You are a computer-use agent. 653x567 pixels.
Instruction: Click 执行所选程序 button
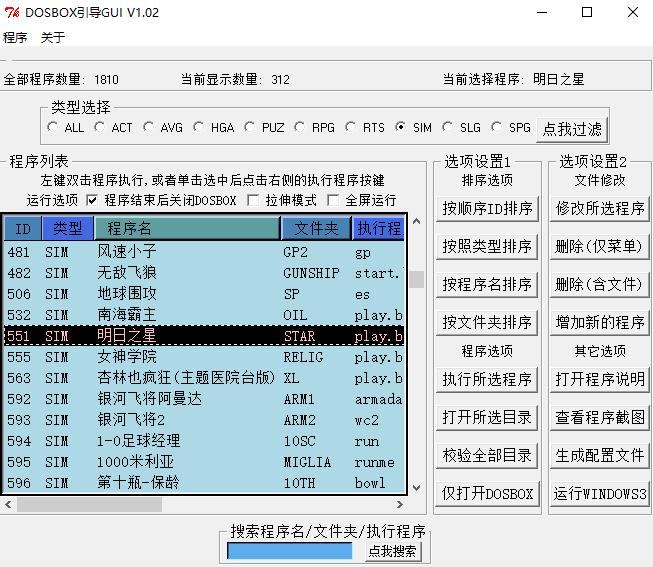point(487,380)
